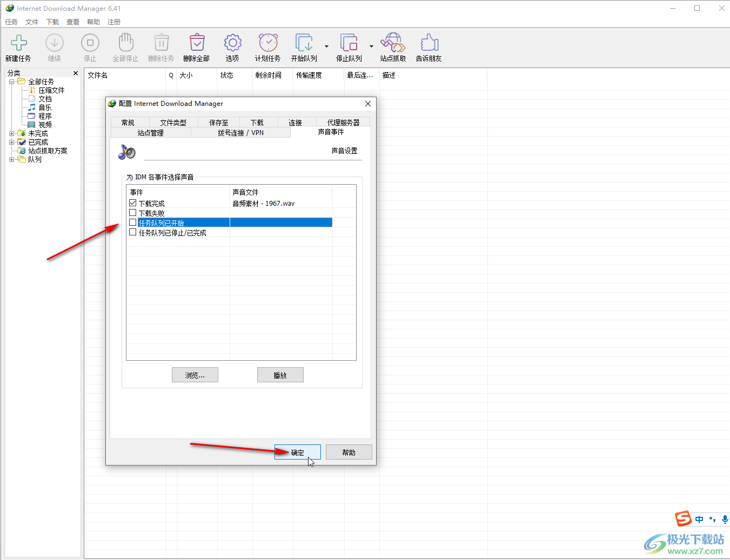Click the 删除全部 (delete all) icon
730x560 pixels.
click(x=197, y=43)
